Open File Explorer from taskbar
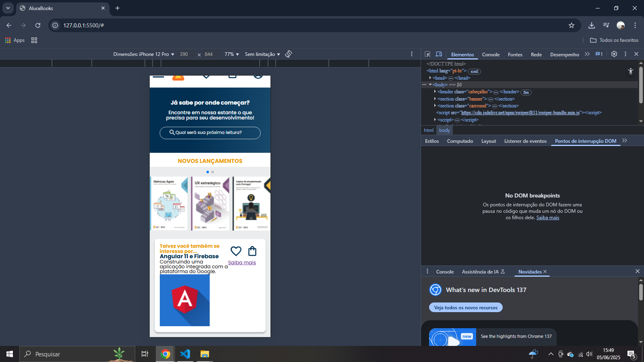This screenshot has width=644, height=362. [x=205, y=354]
